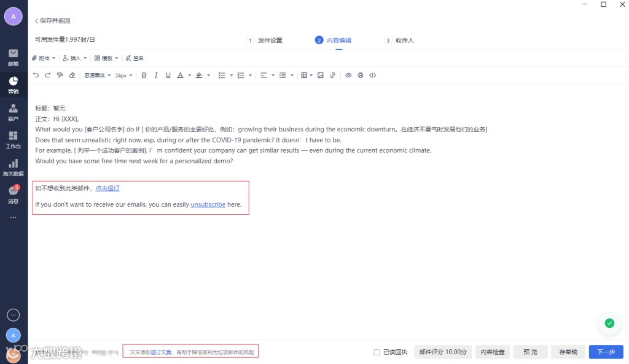This screenshot has width=629, height=364.
Task: Expand the highlight color dropdown arrow
Action: tap(209, 76)
